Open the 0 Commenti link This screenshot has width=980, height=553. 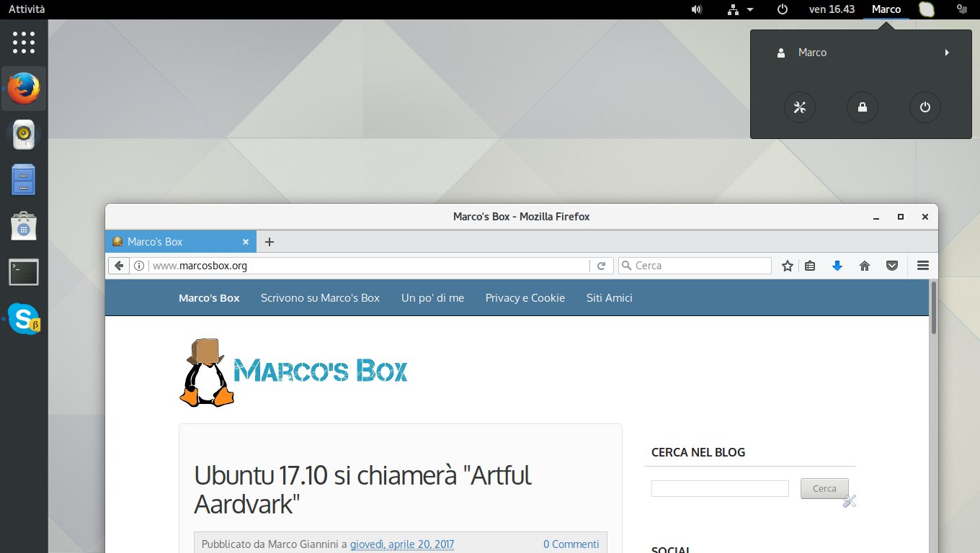tap(571, 544)
